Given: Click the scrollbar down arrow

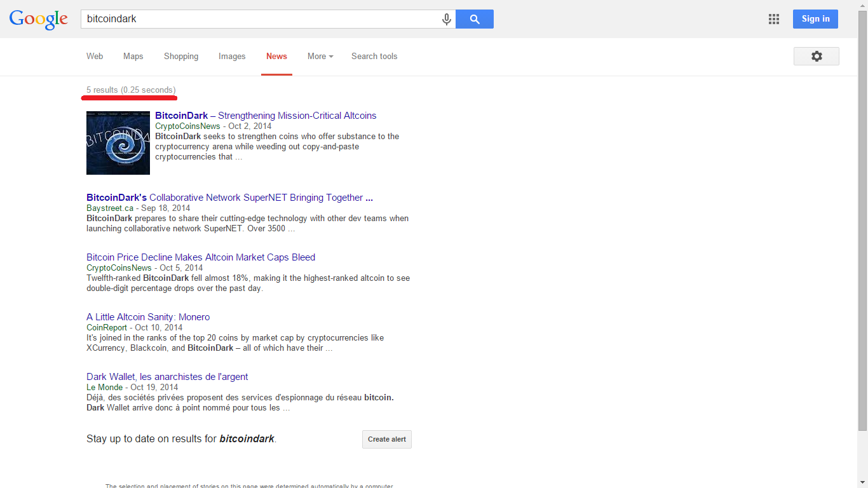Looking at the screenshot, I should pos(862,483).
